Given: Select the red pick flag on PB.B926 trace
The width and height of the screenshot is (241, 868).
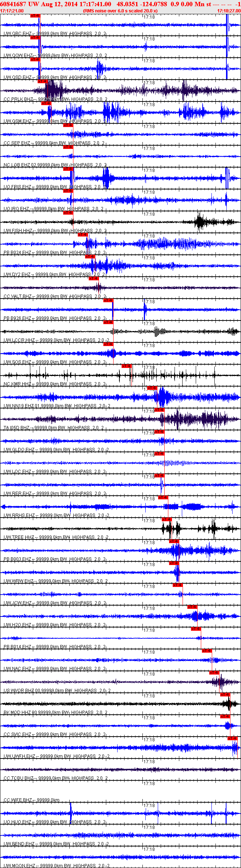Looking at the screenshot, I should (x=108, y=300).
